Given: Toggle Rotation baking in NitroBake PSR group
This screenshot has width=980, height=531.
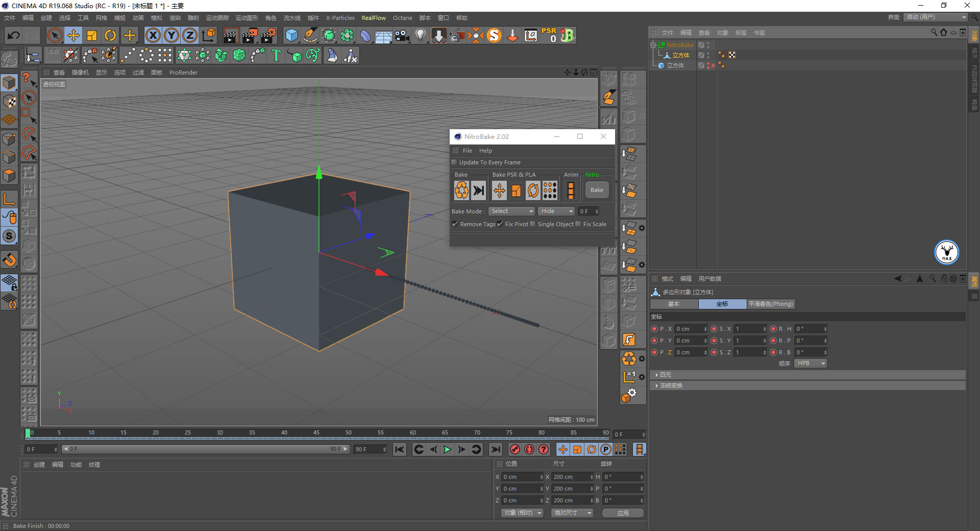Looking at the screenshot, I should tap(533, 190).
